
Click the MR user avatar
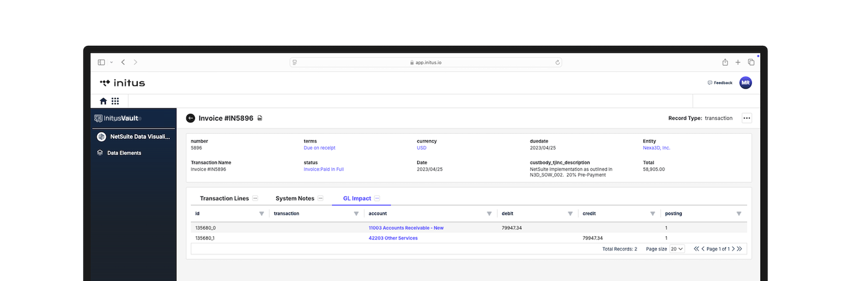coord(746,83)
